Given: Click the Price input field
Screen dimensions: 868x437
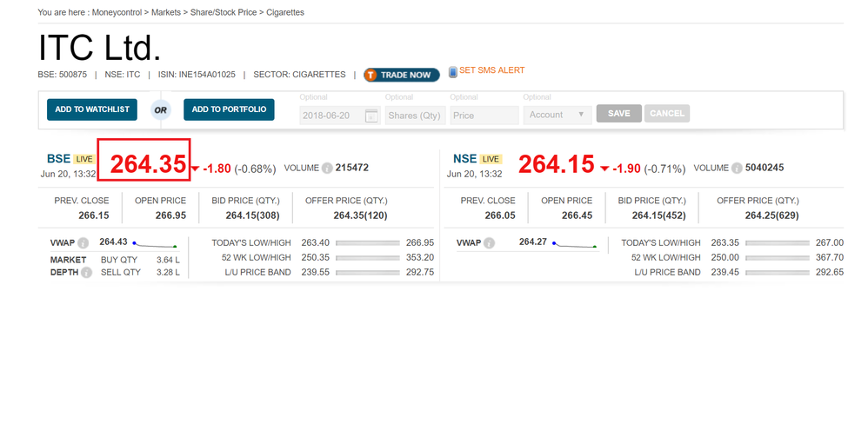Looking at the screenshot, I should (x=484, y=116).
